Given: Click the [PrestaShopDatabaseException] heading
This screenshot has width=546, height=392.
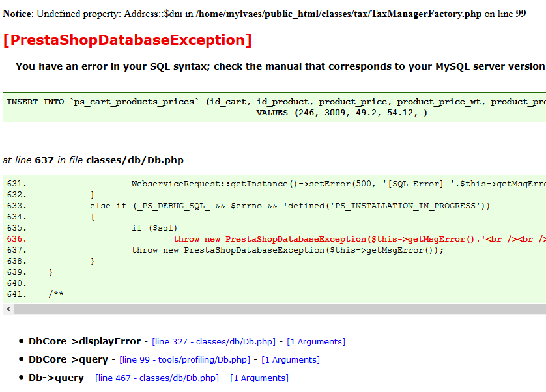Looking at the screenshot, I should [127, 40].
